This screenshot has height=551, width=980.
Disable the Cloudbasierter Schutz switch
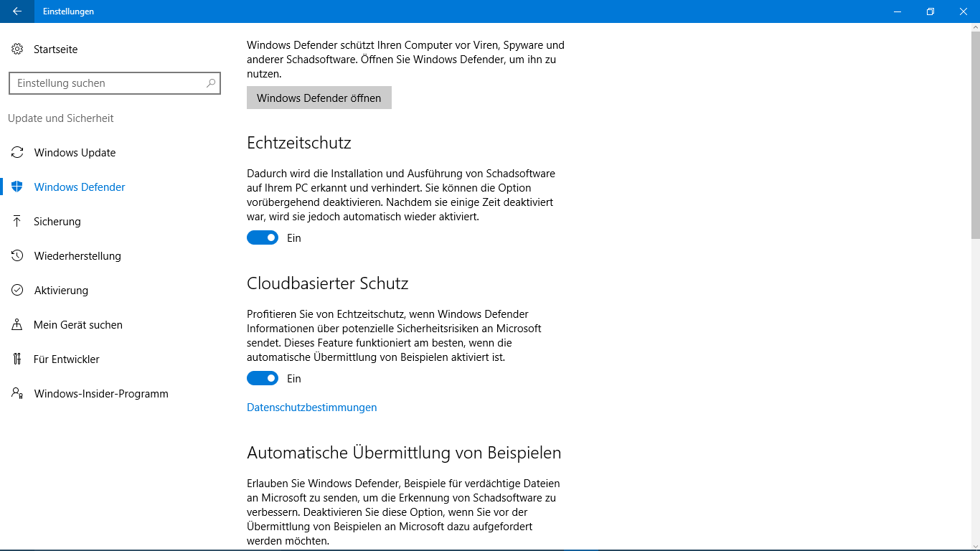[263, 378]
